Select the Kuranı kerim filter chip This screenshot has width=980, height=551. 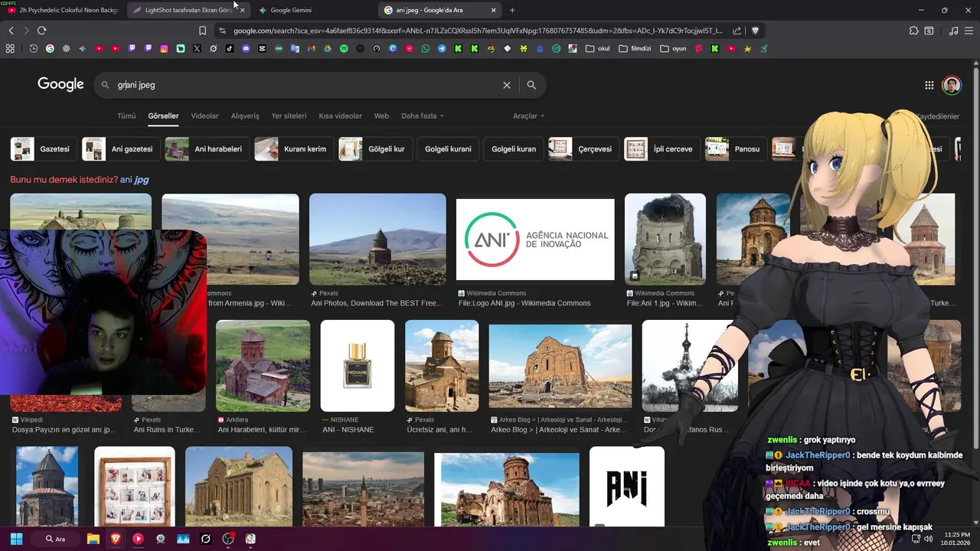tap(293, 149)
